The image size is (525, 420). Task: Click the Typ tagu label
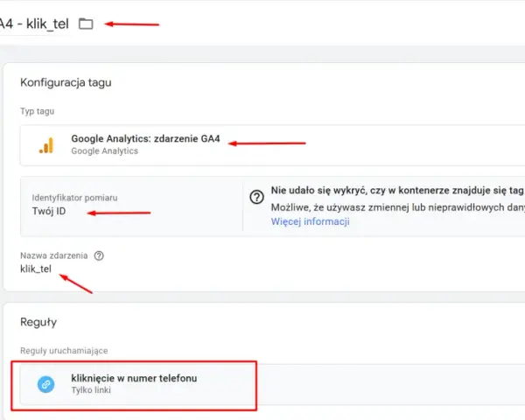(37, 111)
